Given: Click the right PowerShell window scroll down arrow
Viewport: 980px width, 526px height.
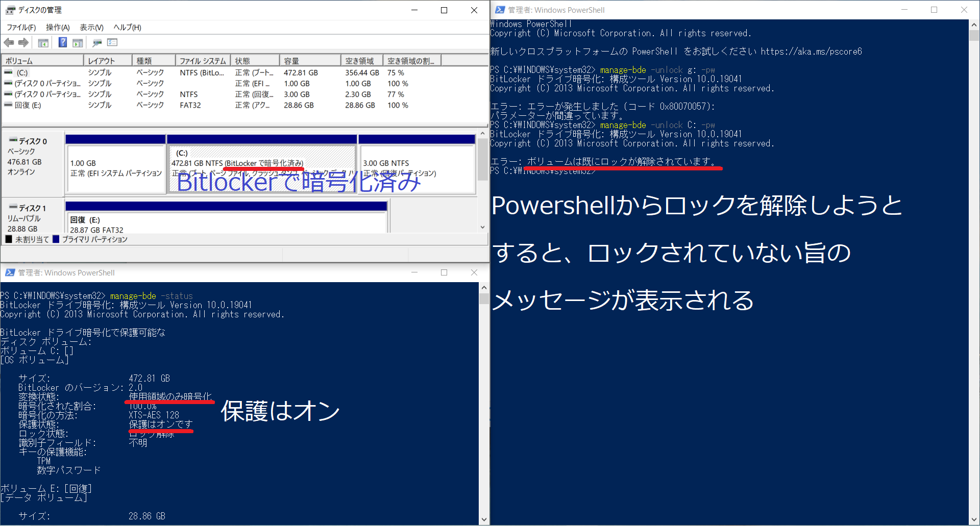Looking at the screenshot, I should pos(974,520).
